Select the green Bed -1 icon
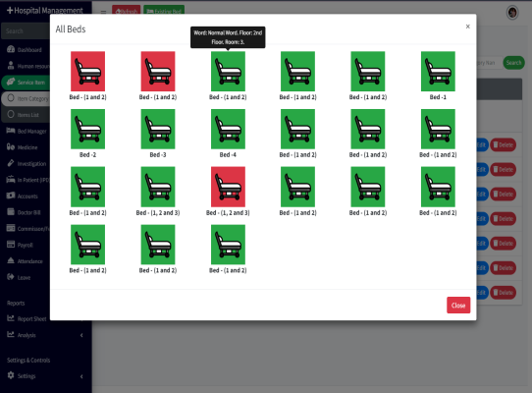 (x=438, y=72)
